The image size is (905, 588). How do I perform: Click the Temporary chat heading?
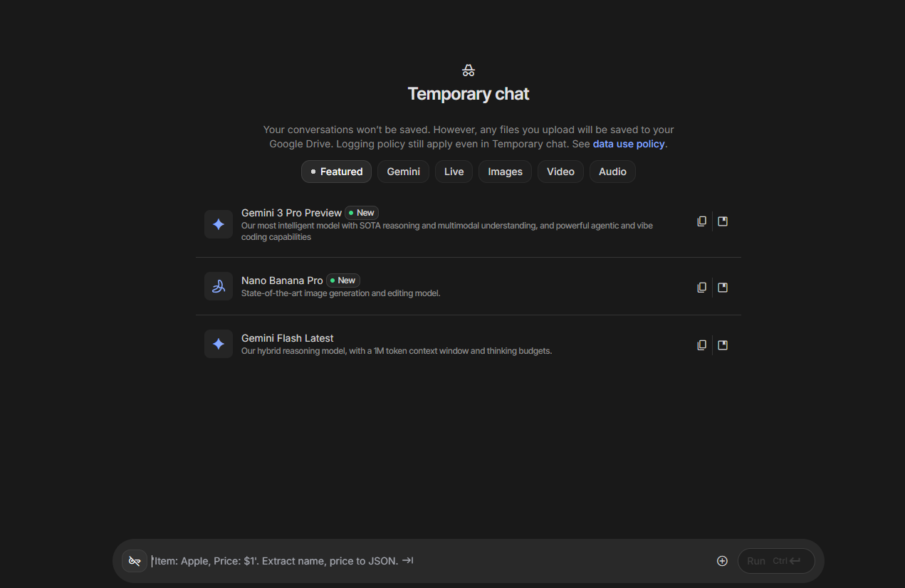(469, 94)
